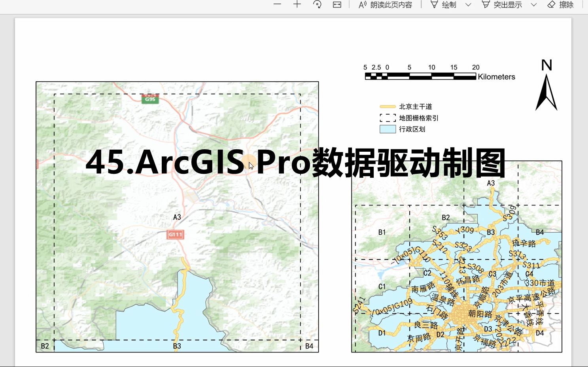The image size is (588, 367).
Task: Click the fit to page icon
Action: pos(337,5)
